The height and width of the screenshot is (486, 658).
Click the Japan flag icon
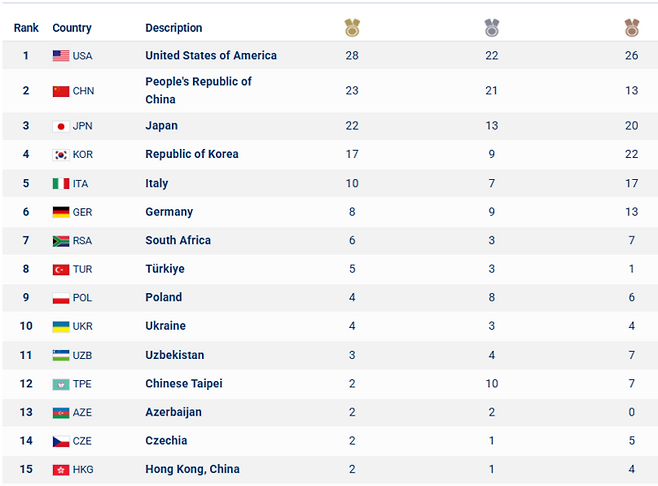coord(61,126)
